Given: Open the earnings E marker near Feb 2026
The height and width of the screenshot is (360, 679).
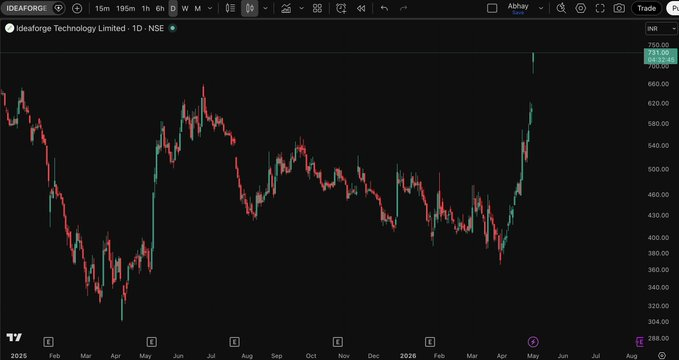Looking at the screenshot, I should coord(430,342).
